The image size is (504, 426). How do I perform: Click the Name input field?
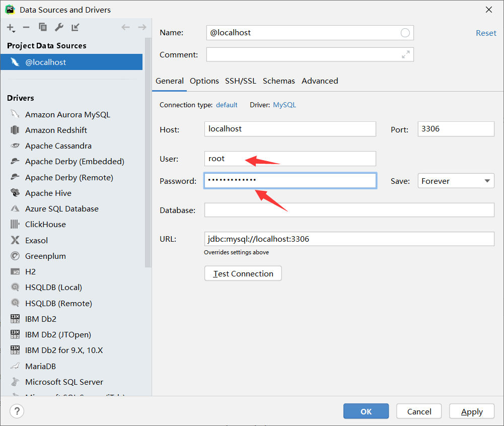(310, 33)
